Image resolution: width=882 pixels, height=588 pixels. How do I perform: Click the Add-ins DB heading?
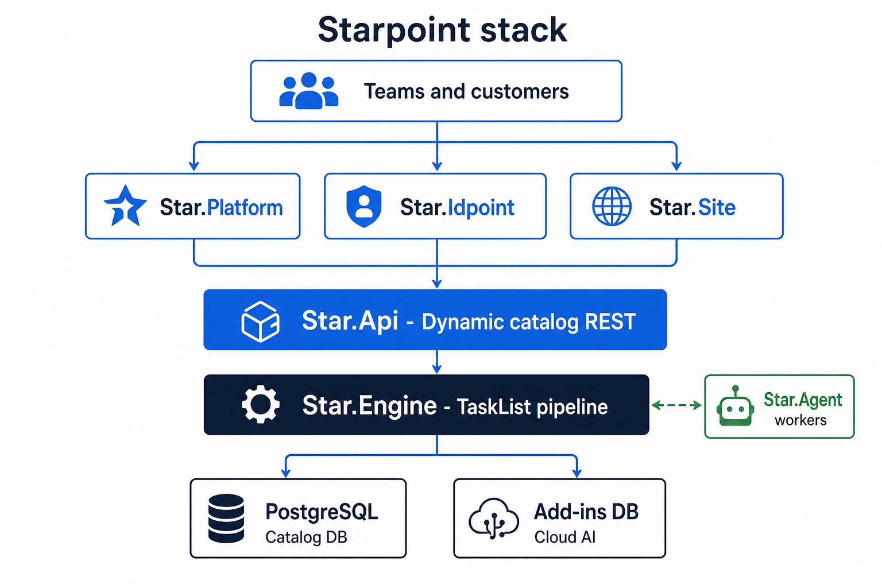point(586,512)
